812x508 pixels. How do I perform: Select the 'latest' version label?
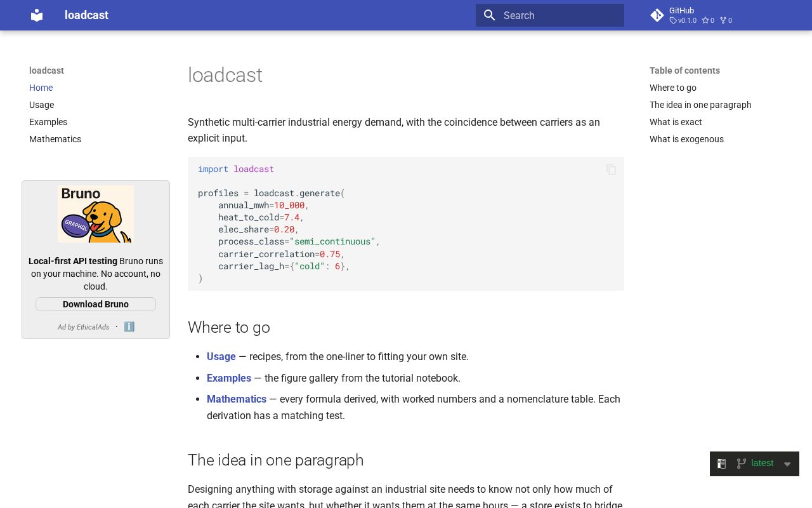(x=762, y=464)
